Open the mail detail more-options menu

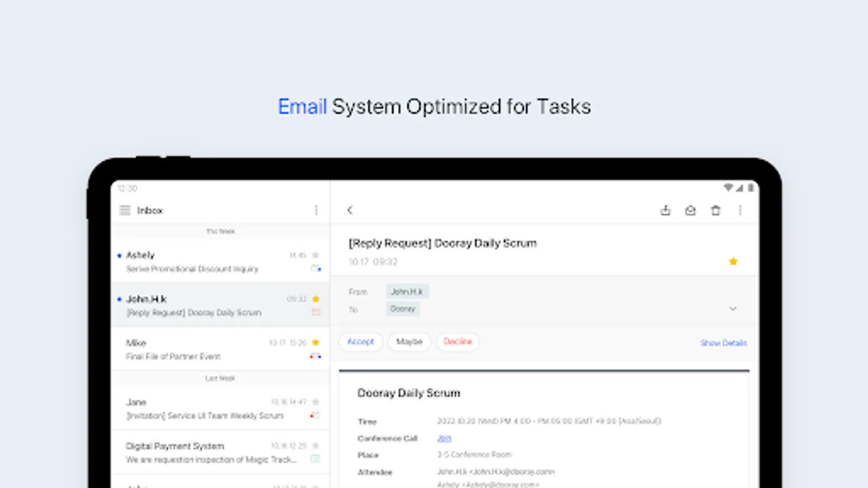(x=740, y=210)
